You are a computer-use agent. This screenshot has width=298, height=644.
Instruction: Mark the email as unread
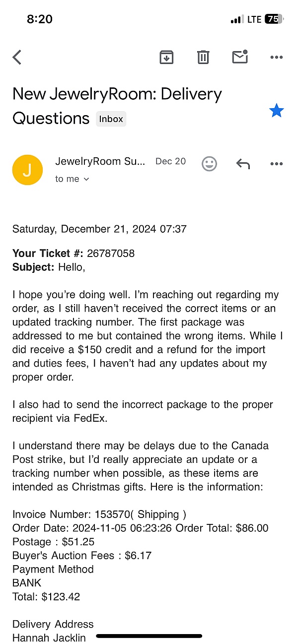point(240,58)
